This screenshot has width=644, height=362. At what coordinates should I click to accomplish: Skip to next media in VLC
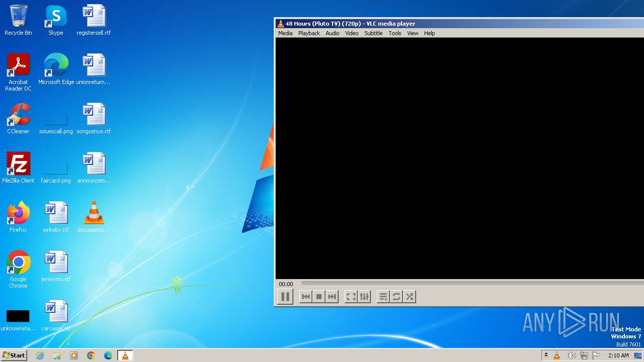click(x=332, y=297)
